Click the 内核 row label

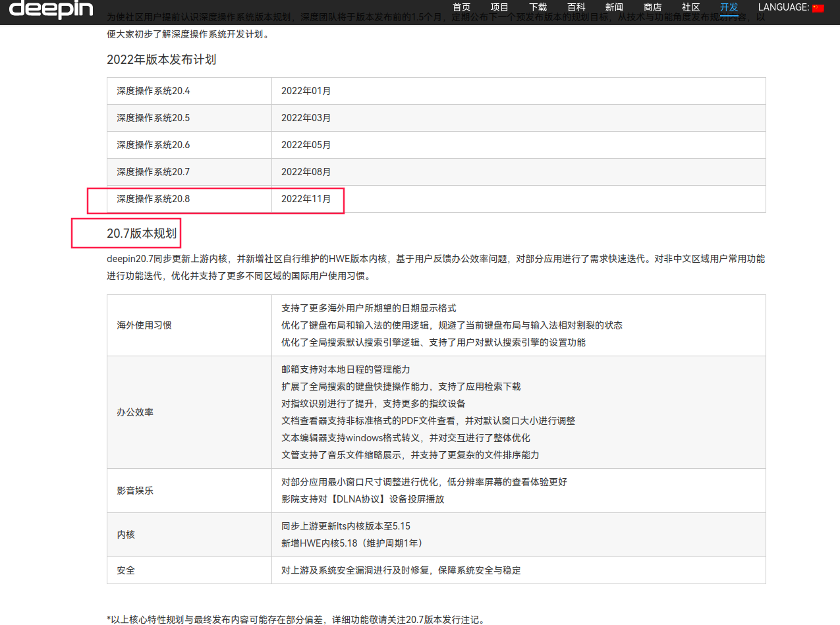pyautogui.click(x=126, y=535)
